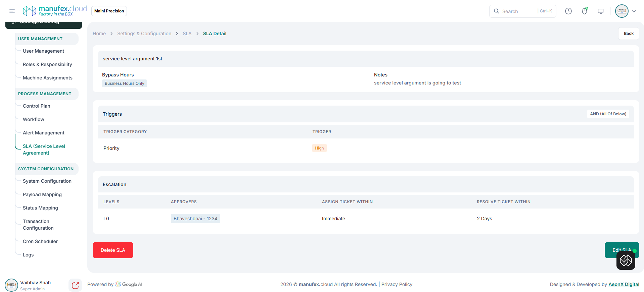Expand the profile dropdown chevron
Image resolution: width=644 pixels, height=292 pixels.
(634, 11)
